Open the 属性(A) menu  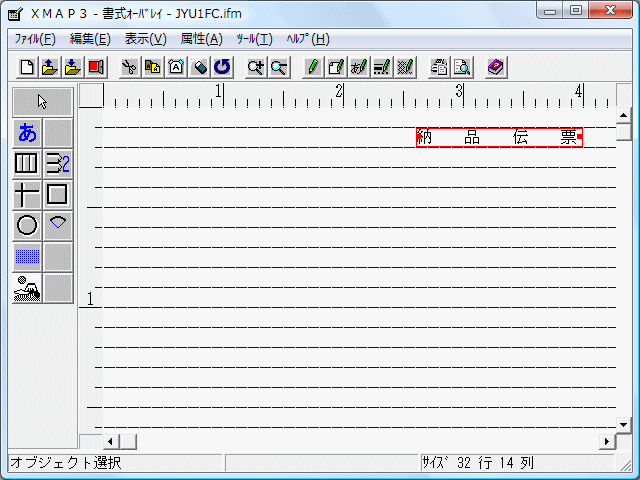(202, 39)
